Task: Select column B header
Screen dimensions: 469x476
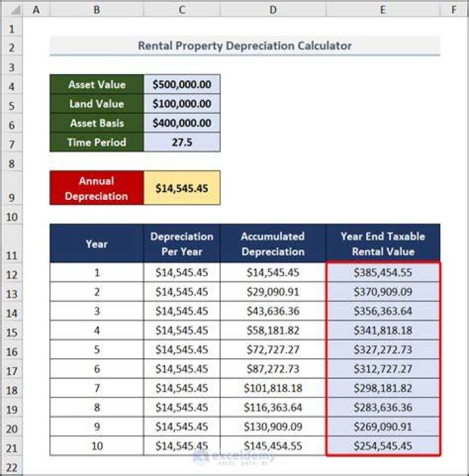Action: 96,10
